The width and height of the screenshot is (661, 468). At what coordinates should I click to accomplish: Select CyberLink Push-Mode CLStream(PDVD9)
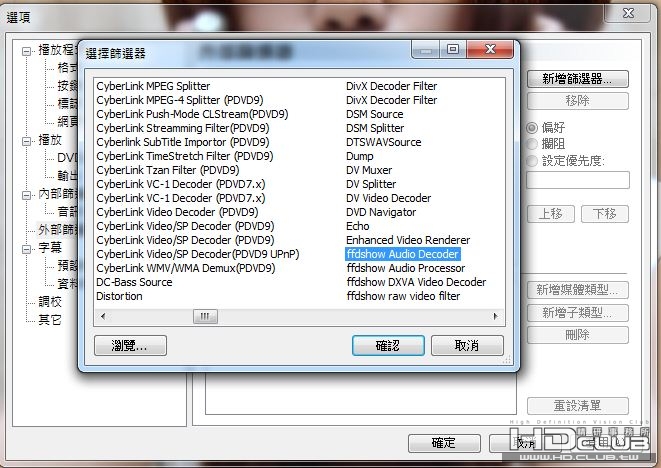tap(192, 114)
